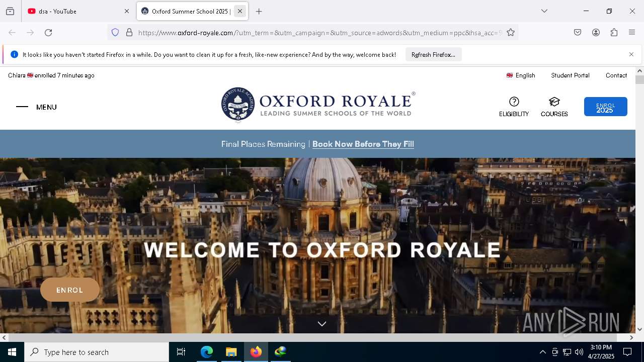
Task: Open Firefox application hamburger menu
Action: pos(632,33)
